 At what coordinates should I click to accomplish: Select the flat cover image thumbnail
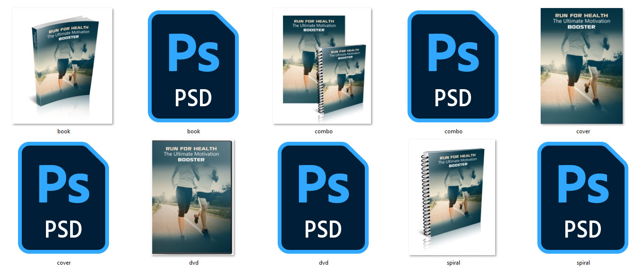[582, 66]
